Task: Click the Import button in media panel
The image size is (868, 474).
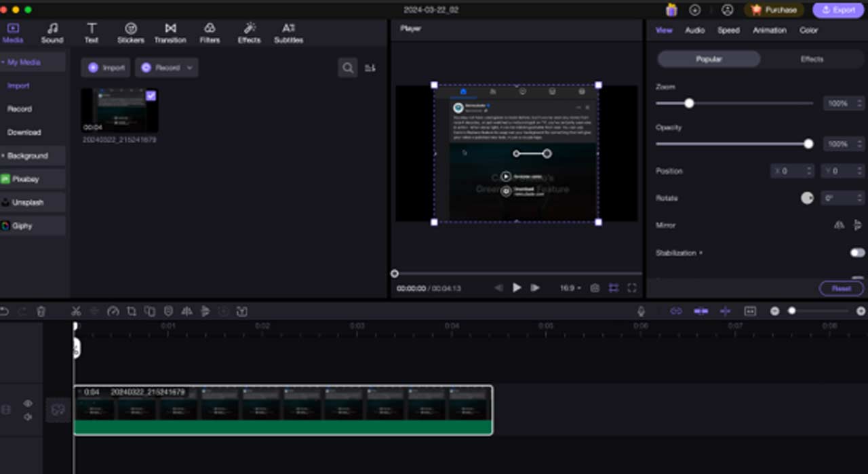Action: [x=106, y=68]
